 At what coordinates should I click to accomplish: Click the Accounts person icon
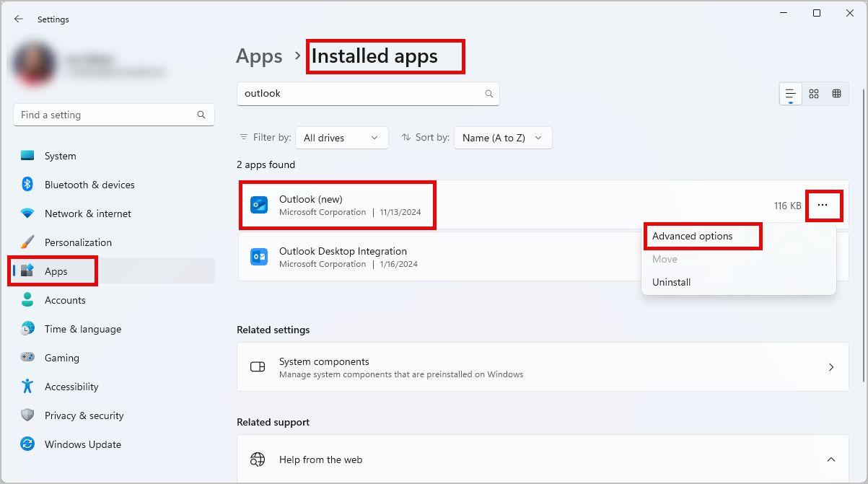27,299
